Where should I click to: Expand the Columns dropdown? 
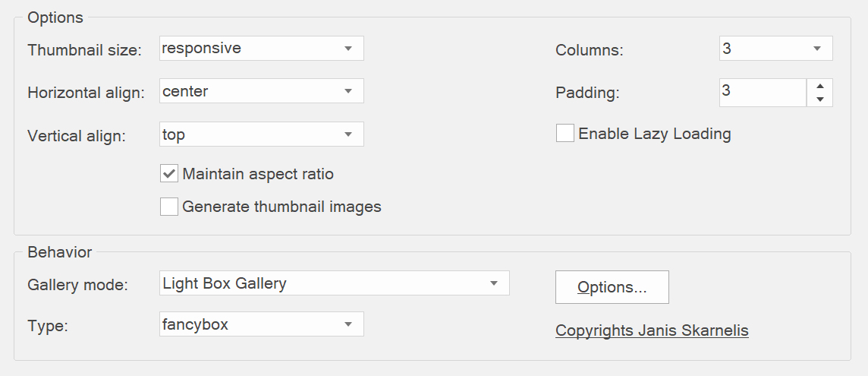pos(775,49)
